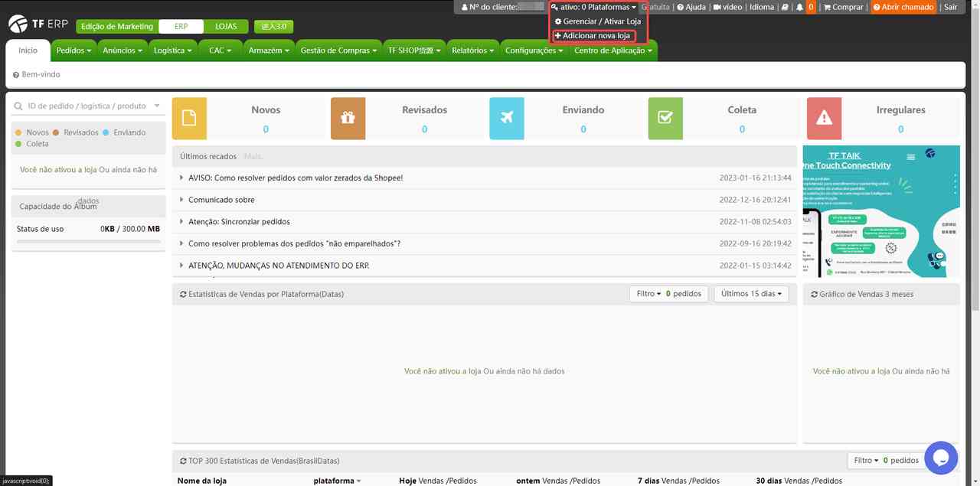The height and width of the screenshot is (486, 980).
Task: Refresh the Gráfico de Vendas 3 meses panel
Action: (x=814, y=294)
